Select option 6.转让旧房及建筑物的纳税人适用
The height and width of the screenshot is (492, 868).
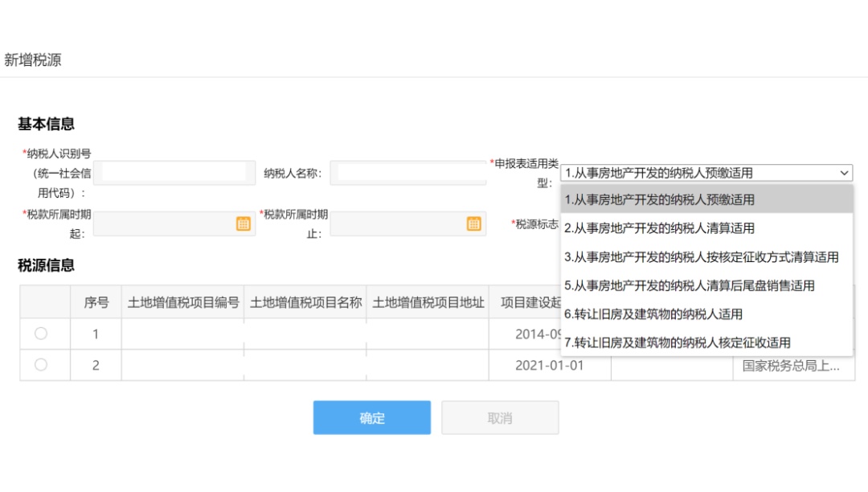[655, 314]
